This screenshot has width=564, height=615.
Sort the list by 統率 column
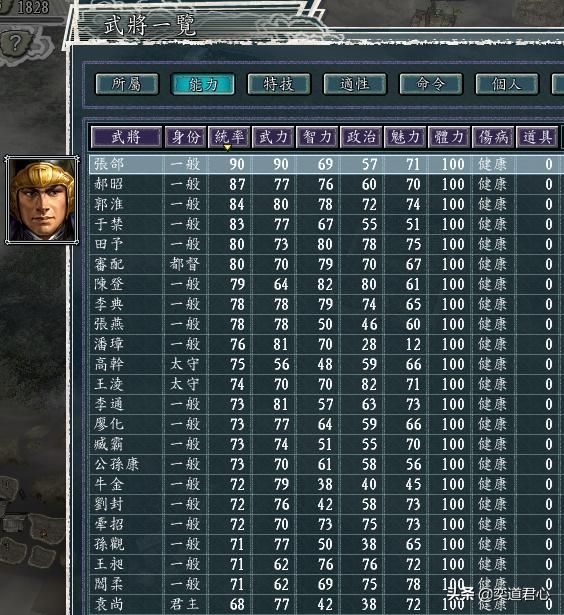(x=229, y=137)
